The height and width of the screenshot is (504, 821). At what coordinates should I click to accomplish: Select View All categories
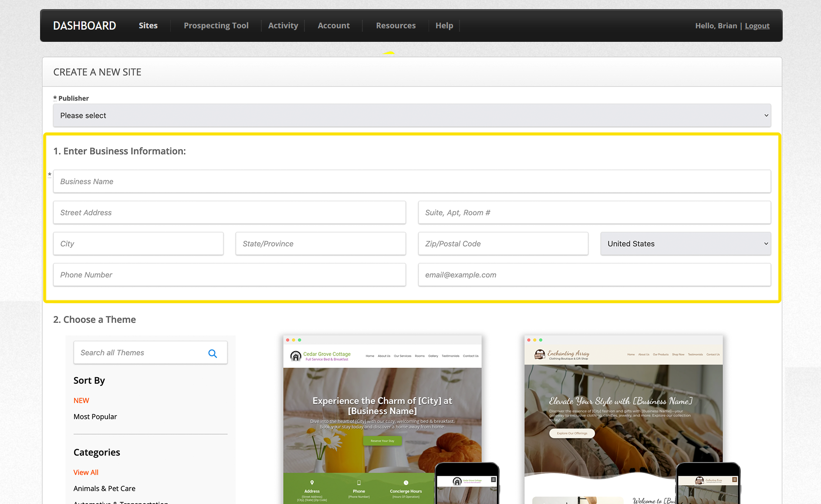[x=86, y=473]
